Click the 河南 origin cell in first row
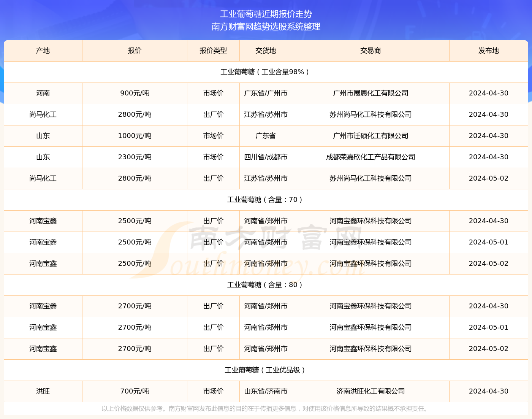 pyautogui.click(x=43, y=93)
